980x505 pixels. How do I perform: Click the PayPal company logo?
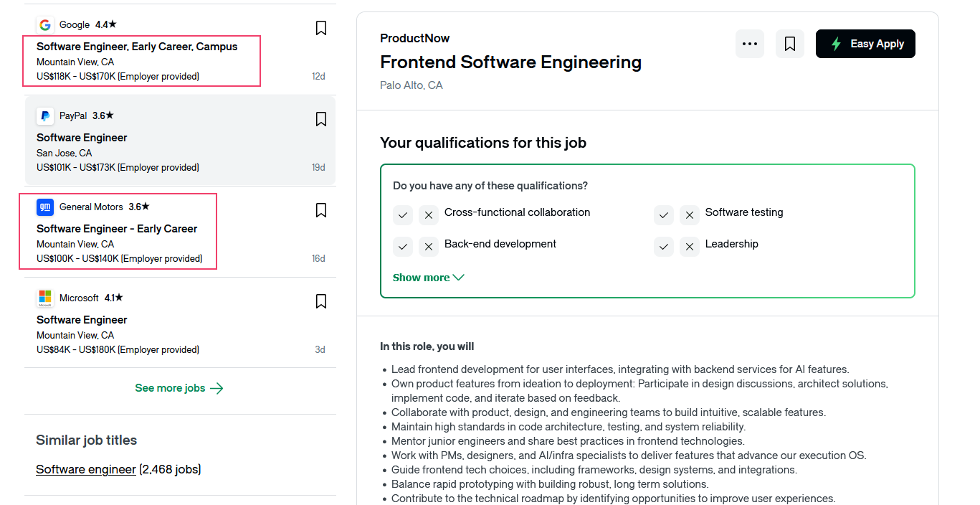pyautogui.click(x=45, y=115)
